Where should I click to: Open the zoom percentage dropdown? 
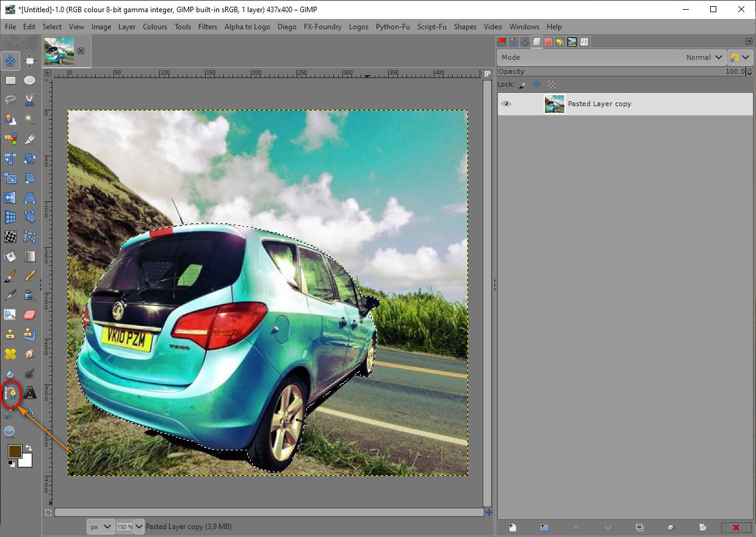tap(139, 527)
